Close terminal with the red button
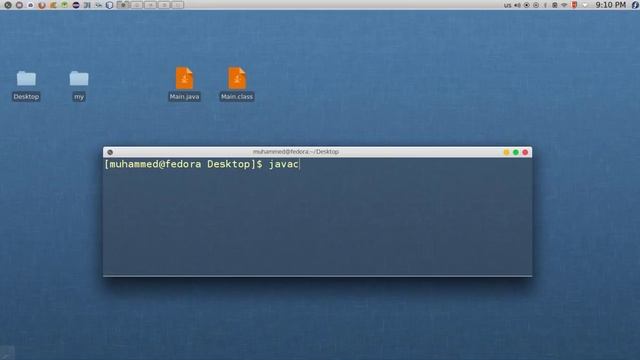This screenshot has width=640, height=360. click(525, 152)
